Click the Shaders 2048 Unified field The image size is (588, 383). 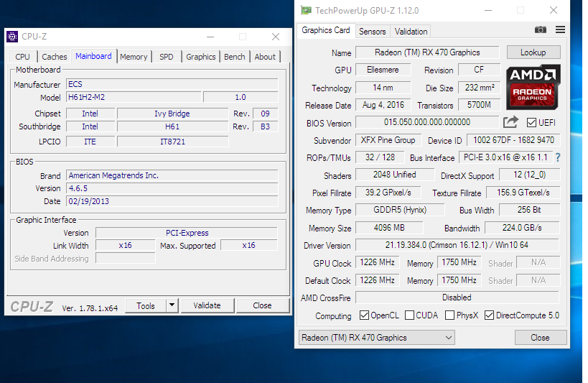[x=394, y=175]
